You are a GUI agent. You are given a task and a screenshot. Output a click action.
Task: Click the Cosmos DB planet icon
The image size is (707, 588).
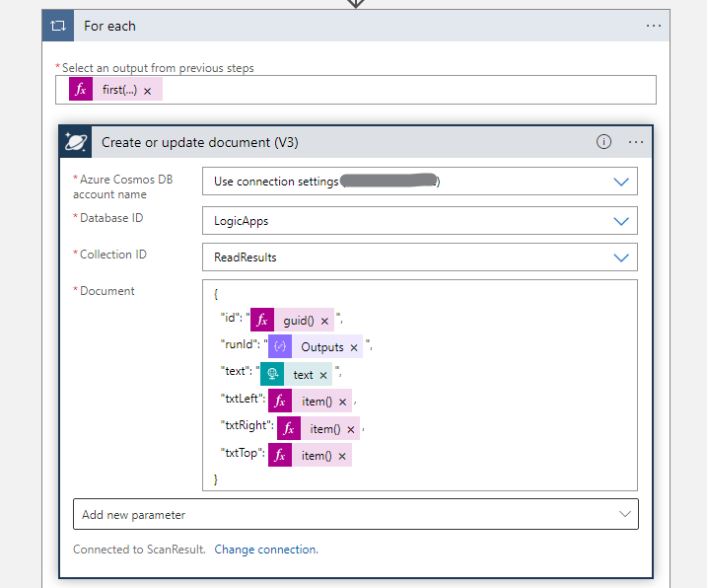pyautogui.click(x=77, y=142)
